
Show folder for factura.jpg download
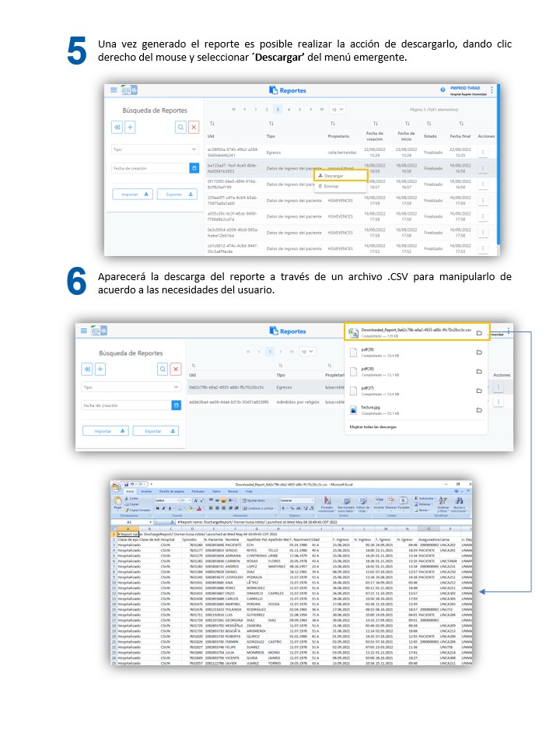pyautogui.click(x=479, y=410)
